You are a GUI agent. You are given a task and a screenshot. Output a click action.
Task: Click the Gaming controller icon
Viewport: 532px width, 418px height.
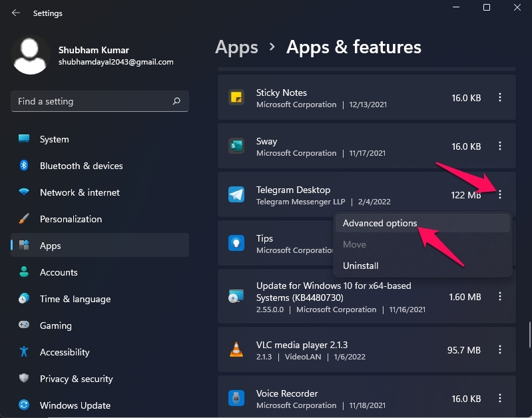point(24,325)
